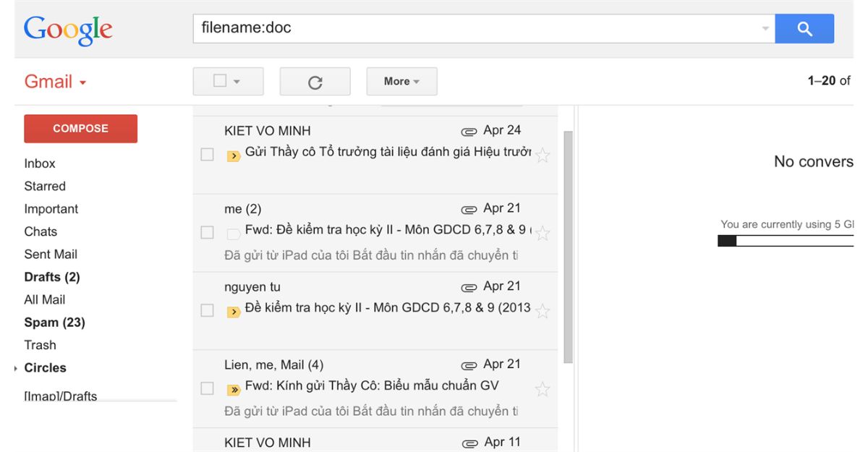Open the Inbox folder
Screen dimensions: 868x452
click(x=40, y=163)
